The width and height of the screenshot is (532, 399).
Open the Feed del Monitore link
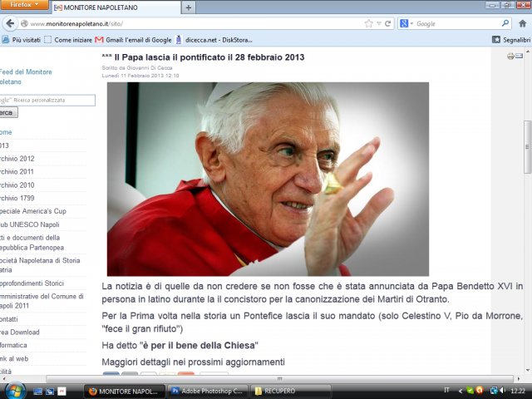26,76
